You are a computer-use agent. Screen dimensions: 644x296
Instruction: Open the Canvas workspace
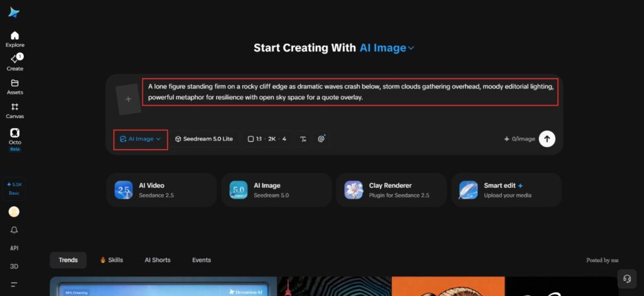(15, 111)
